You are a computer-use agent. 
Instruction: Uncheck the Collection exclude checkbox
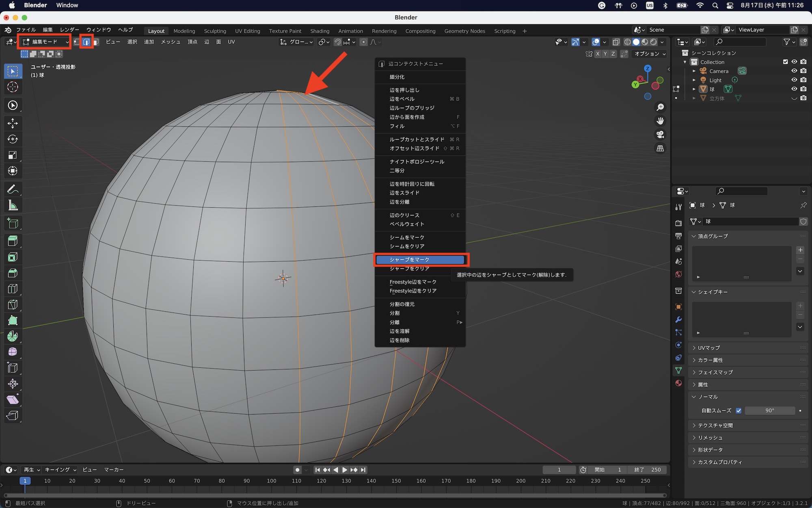785,62
